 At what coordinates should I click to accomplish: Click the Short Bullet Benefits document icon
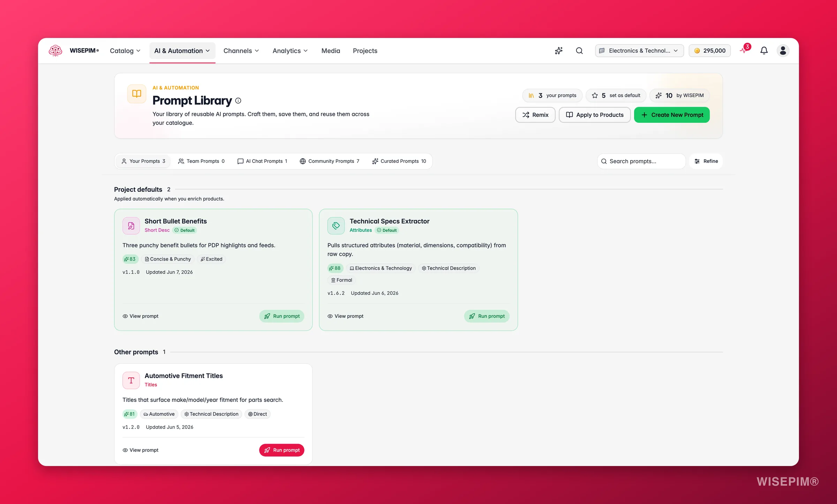tap(131, 226)
